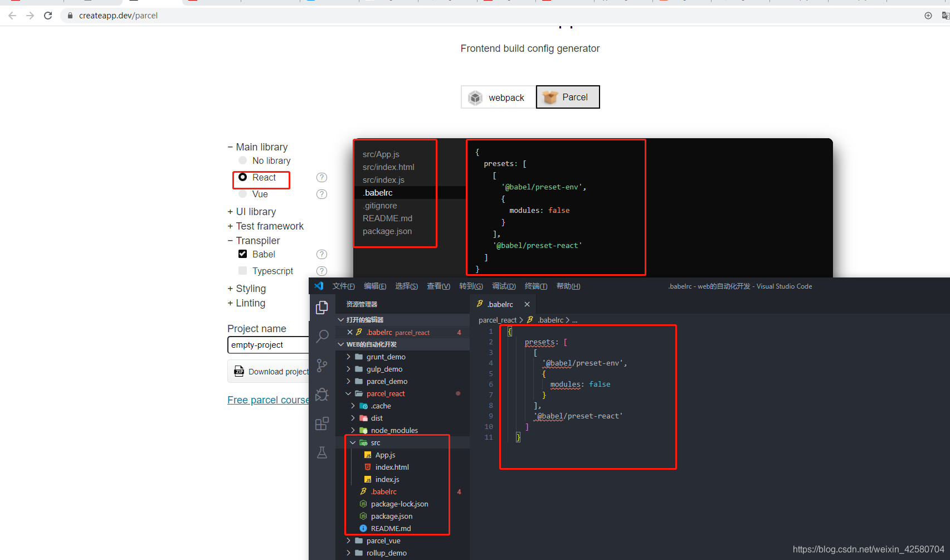Open the 编辑(E) menu
950x560 pixels.
tap(375, 286)
